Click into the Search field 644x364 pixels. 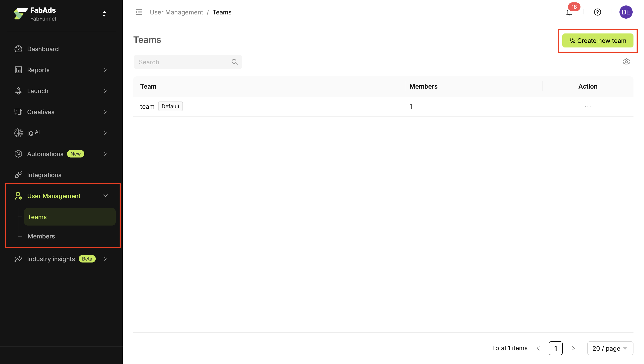[183, 62]
